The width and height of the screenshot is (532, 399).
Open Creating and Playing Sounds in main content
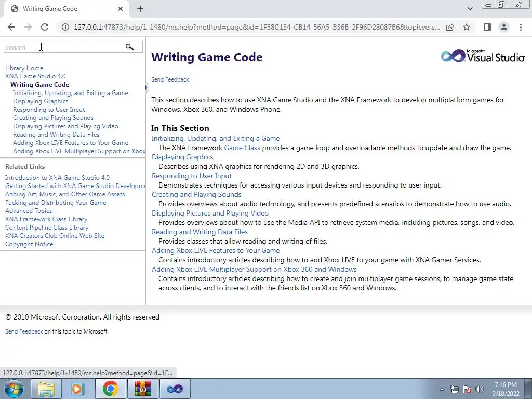pyautogui.click(x=196, y=194)
